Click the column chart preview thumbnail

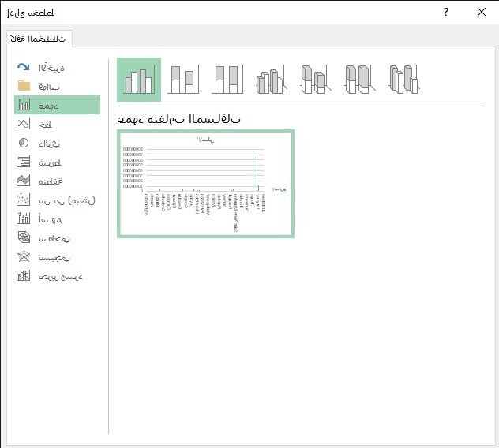pyautogui.click(x=205, y=183)
